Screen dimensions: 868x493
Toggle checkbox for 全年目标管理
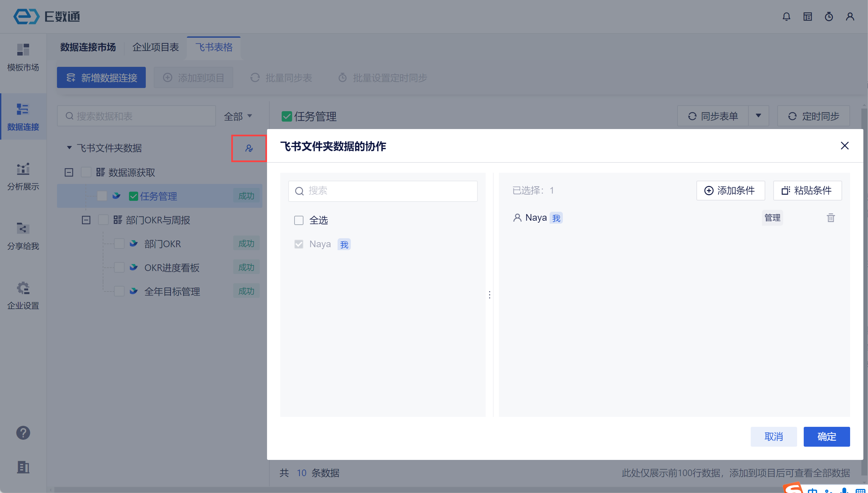pos(119,291)
